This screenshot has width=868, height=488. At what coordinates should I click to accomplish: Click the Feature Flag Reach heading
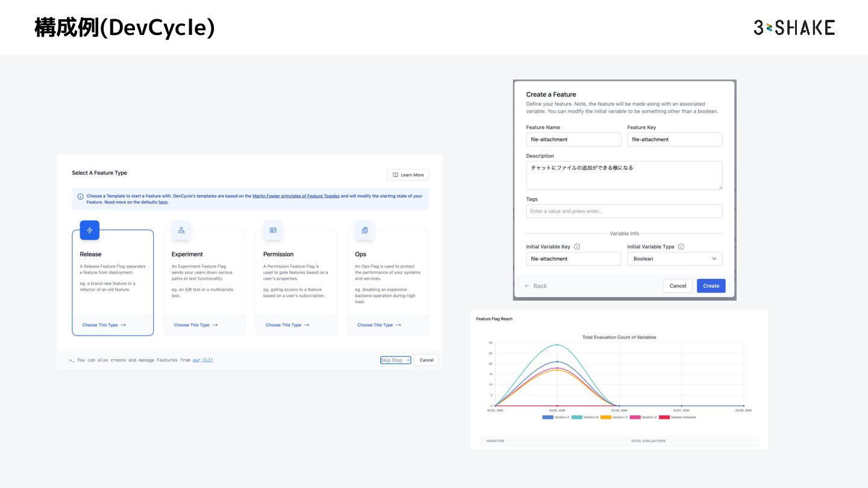coord(494,319)
